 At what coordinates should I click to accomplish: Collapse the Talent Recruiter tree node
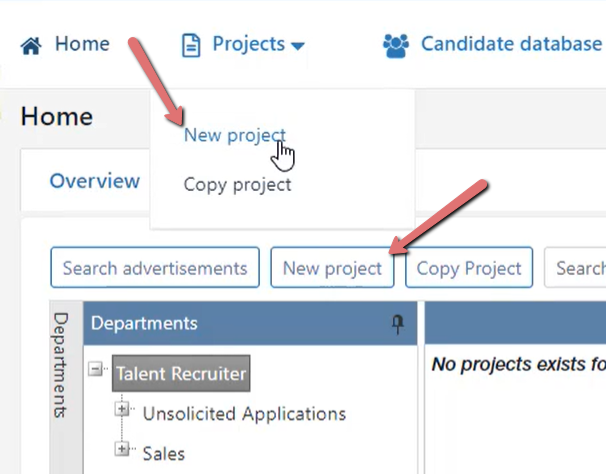(x=95, y=368)
